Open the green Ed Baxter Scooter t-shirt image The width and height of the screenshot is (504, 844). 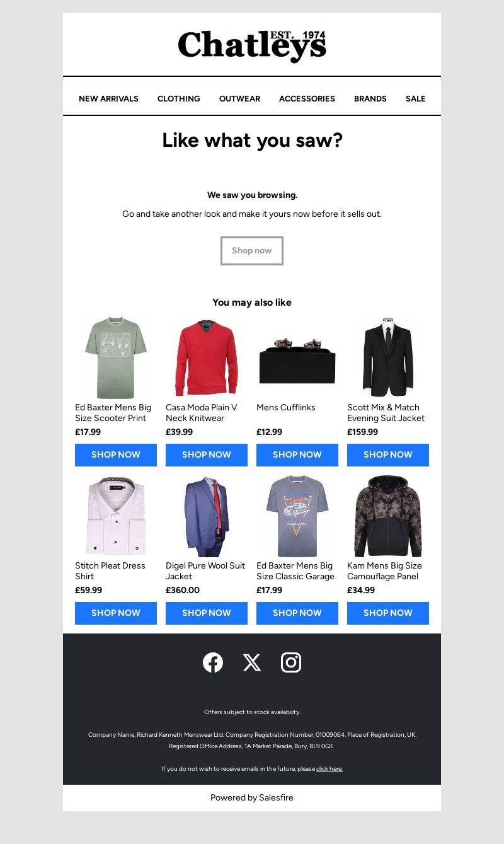(116, 357)
